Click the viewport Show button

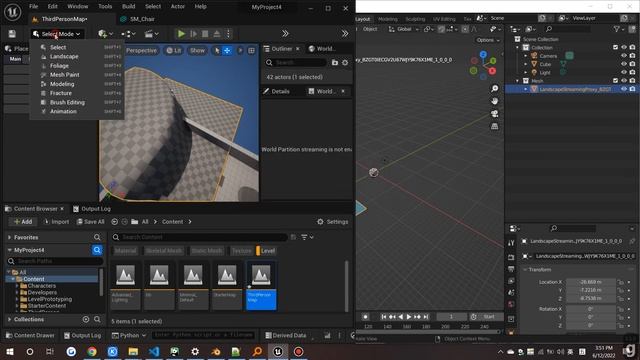(x=197, y=51)
